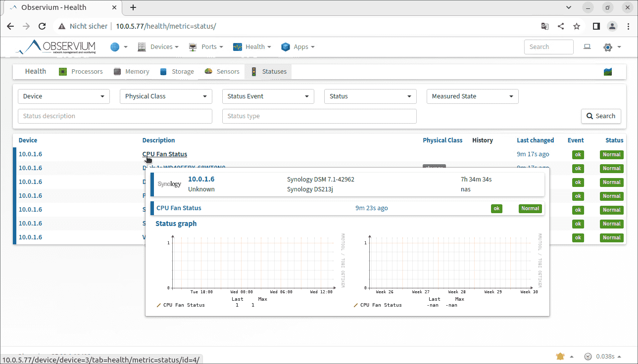Open the Chrome three-dot menu
The image size is (638, 364).
pos(628,26)
